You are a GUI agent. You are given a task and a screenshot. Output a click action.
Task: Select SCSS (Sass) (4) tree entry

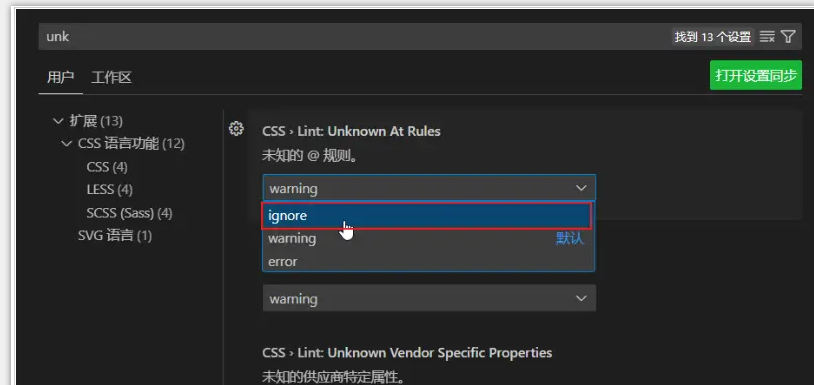click(129, 213)
